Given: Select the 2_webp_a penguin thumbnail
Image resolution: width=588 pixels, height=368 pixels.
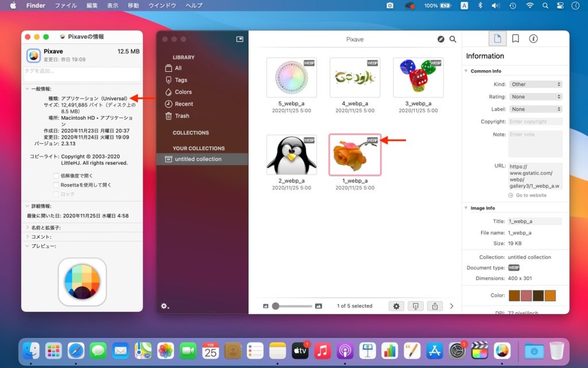Looking at the screenshot, I should tap(292, 155).
